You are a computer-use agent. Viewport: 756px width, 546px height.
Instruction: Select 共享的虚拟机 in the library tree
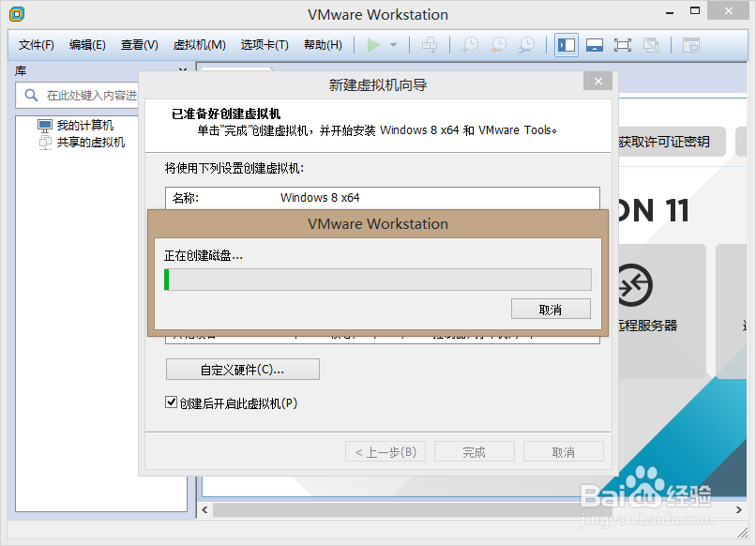click(91, 143)
